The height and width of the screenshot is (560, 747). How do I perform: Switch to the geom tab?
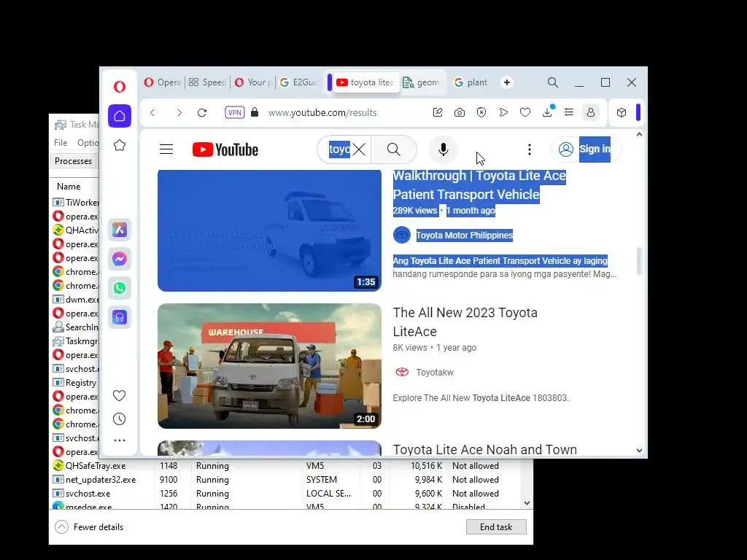421,82
